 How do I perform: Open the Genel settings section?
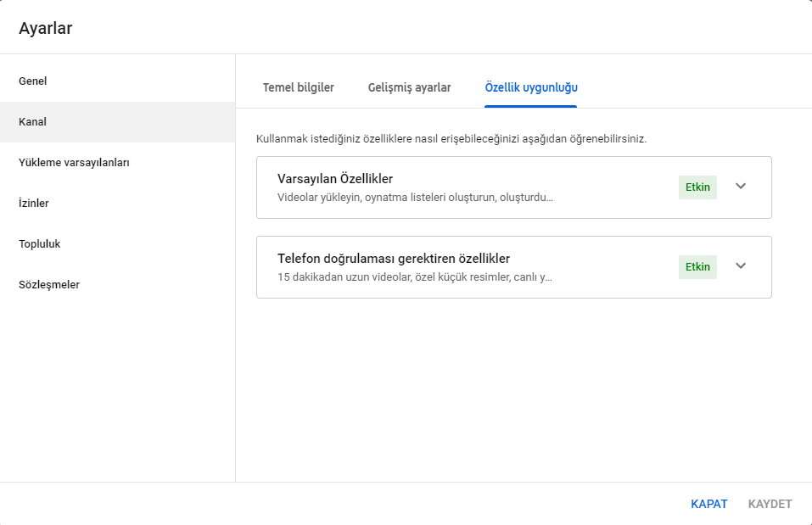click(32, 81)
